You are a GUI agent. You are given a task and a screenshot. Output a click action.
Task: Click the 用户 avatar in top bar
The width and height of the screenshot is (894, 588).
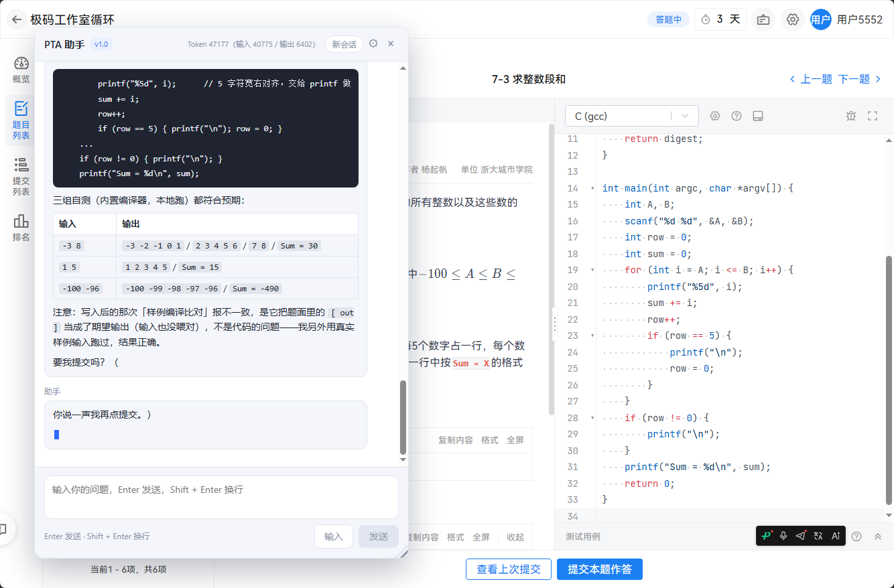click(821, 19)
